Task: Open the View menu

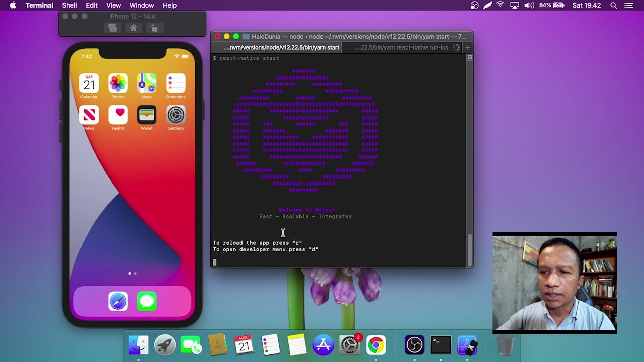Action: (113, 5)
